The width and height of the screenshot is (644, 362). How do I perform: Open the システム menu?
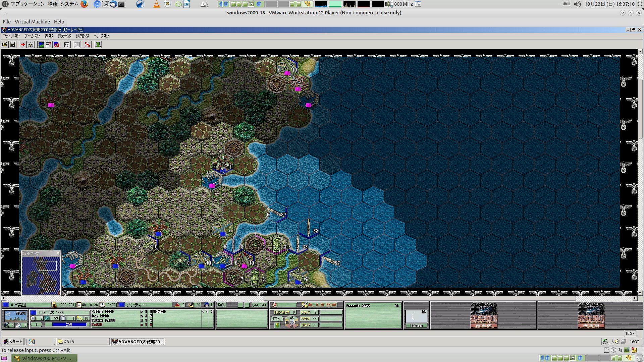pos(69,4)
